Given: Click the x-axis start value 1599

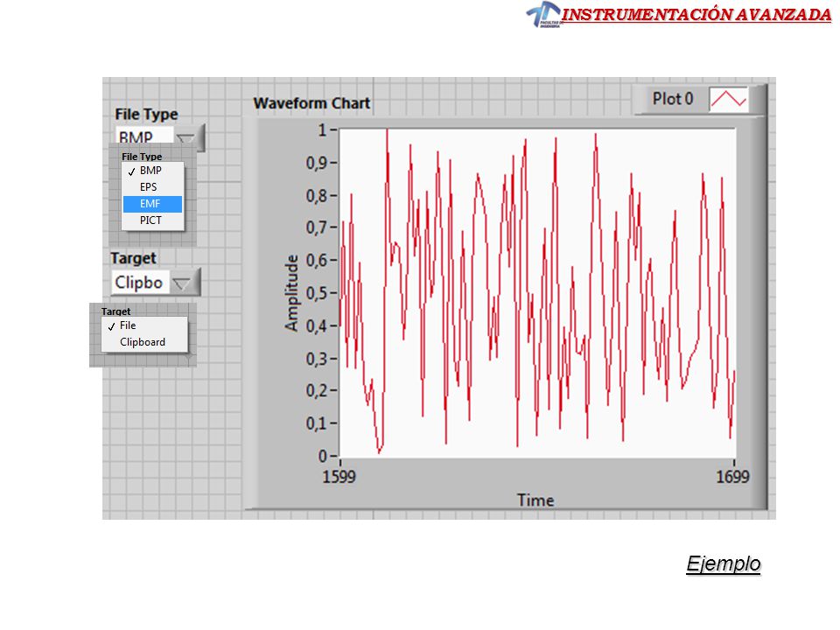Looking at the screenshot, I should [339, 476].
